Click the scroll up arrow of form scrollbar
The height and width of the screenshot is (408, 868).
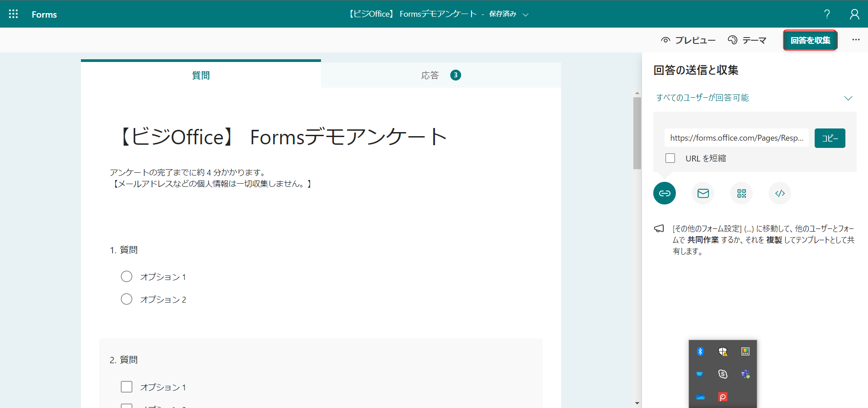click(637, 93)
